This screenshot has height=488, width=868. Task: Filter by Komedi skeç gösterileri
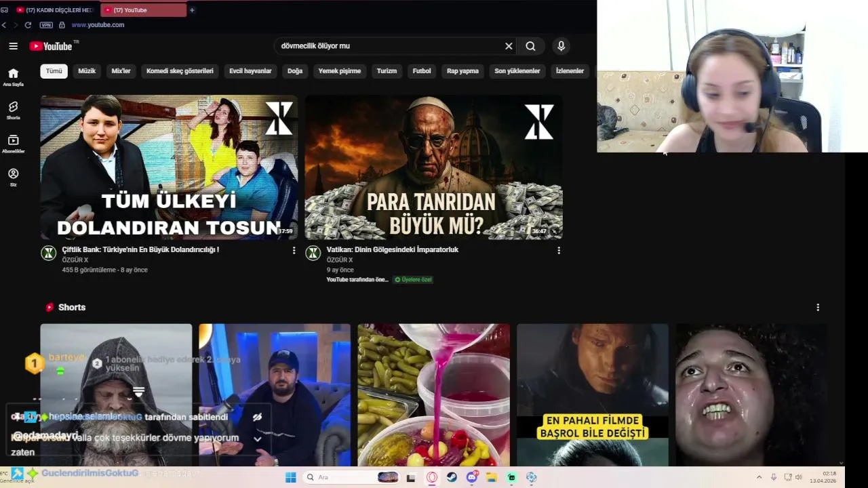point(180,71)
